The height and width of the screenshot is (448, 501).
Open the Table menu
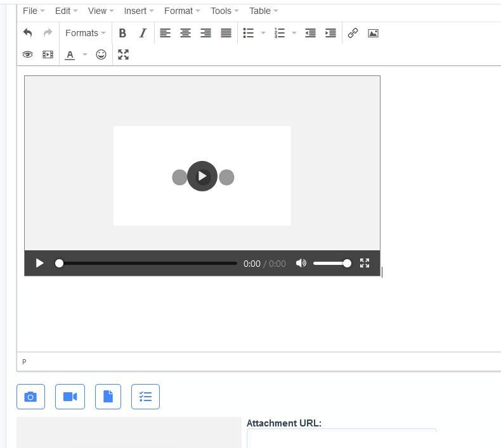point(263,11)
